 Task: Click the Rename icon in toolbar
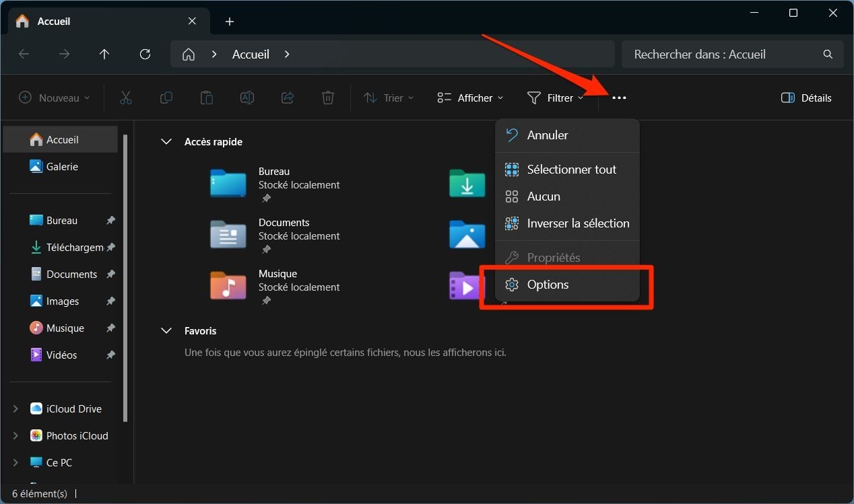click(247, 98)
